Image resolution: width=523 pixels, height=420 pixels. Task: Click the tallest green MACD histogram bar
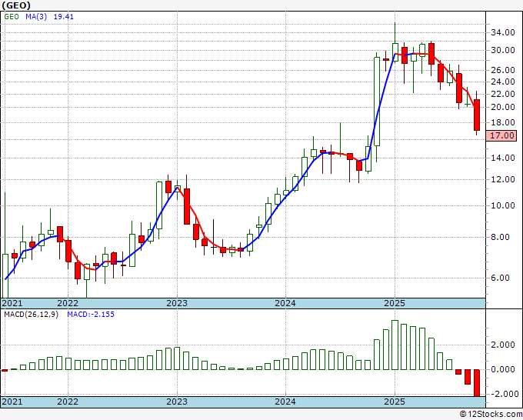pyautogui.click(x=395, y=345)
